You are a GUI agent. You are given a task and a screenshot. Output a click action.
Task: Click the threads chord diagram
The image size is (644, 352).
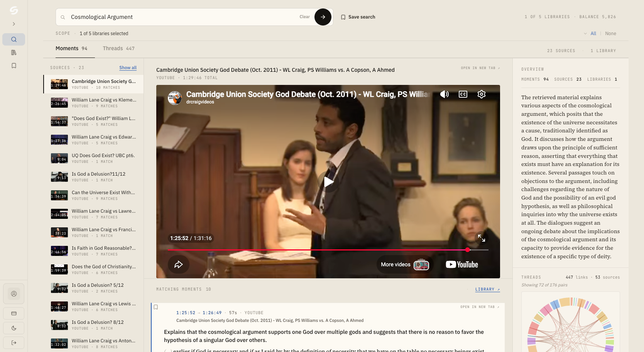570,324
